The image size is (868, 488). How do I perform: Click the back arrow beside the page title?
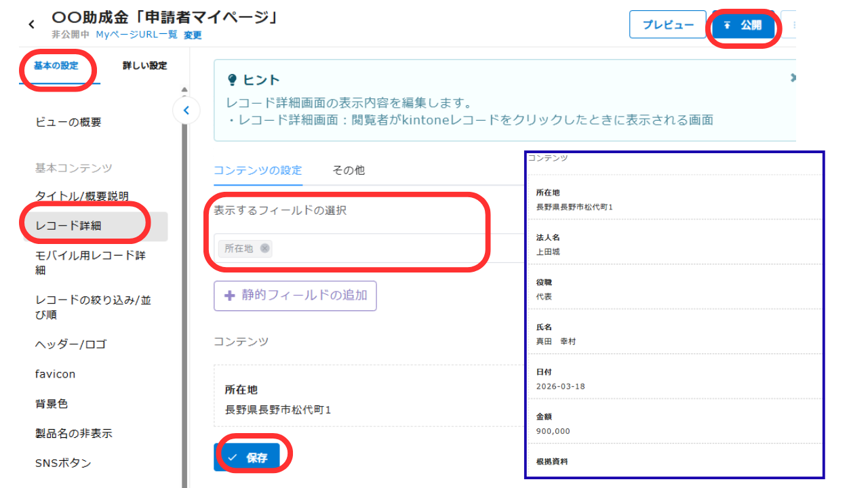tap(31, 23)
